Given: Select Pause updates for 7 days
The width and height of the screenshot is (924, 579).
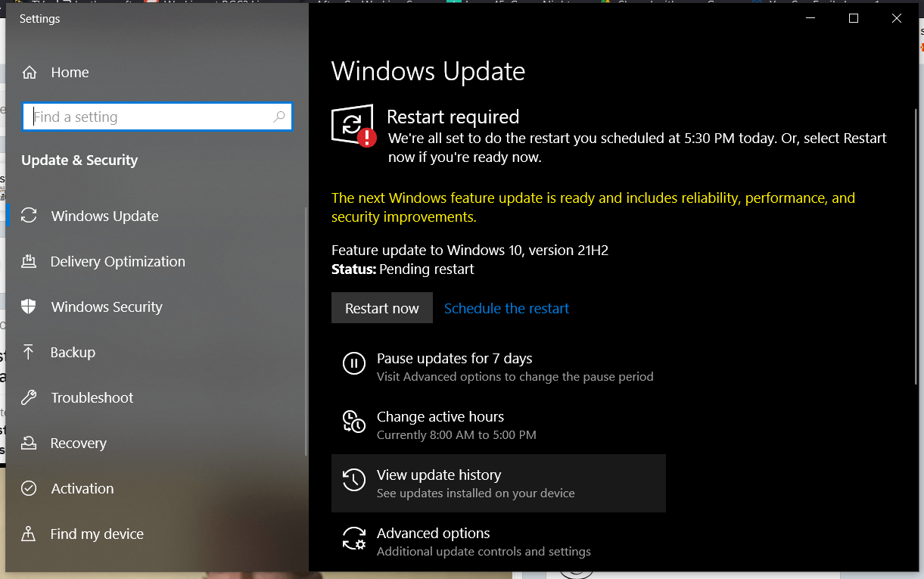Looking at the screenshot, I should [x=499, y=367].
